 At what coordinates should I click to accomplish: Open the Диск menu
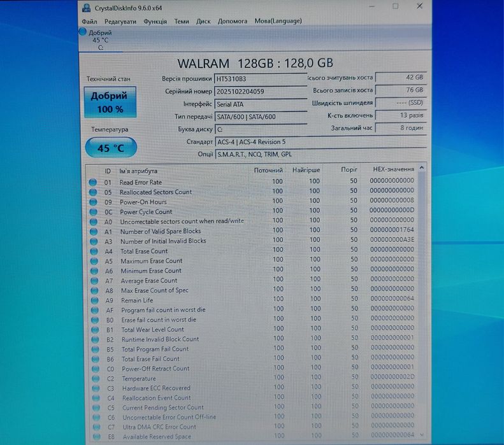(x=203, y=22)
